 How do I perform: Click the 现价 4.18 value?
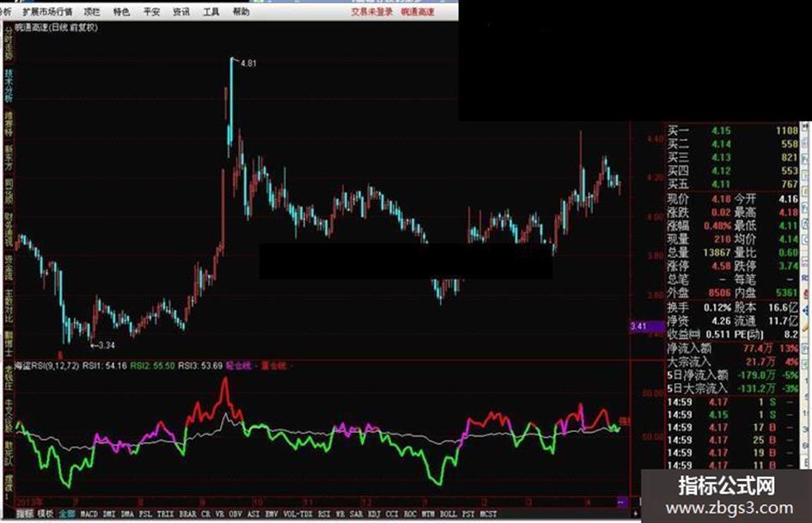click(721, 199)
